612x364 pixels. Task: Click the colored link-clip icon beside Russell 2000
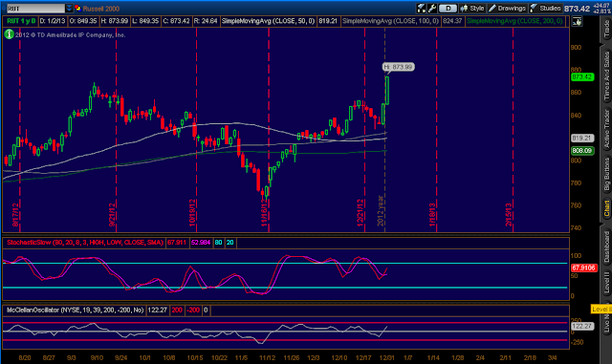tap(77, 9)
